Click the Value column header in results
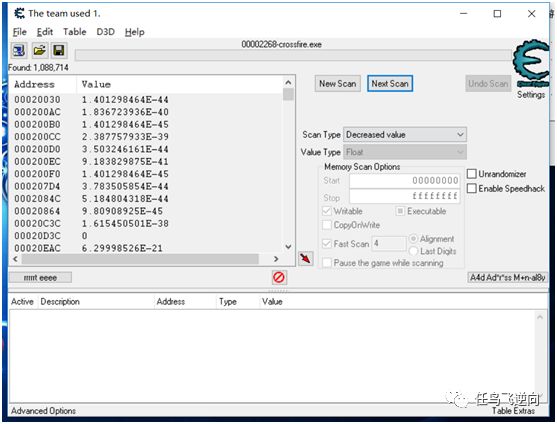Viewport: 557px width, 424px height. point(179,85)
